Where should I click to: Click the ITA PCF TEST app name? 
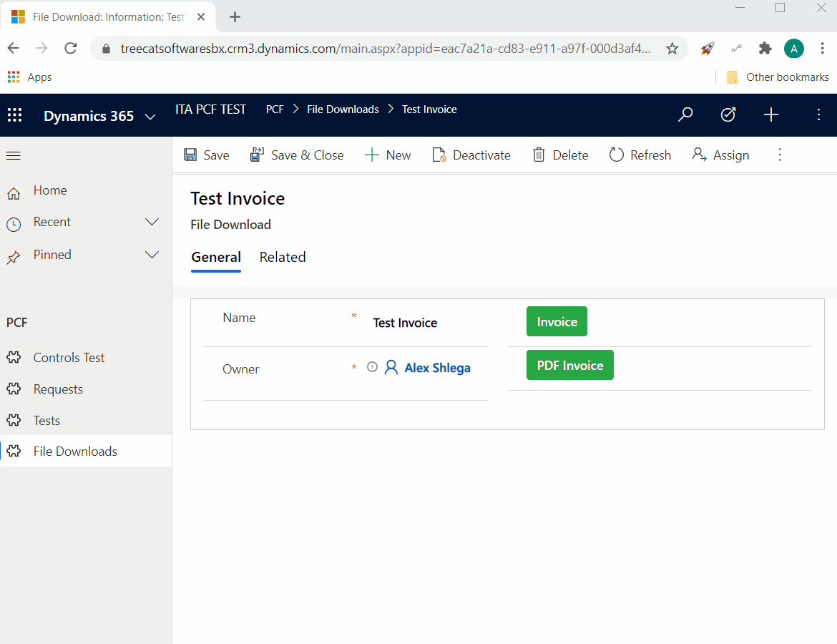click(x=210, y=109)
